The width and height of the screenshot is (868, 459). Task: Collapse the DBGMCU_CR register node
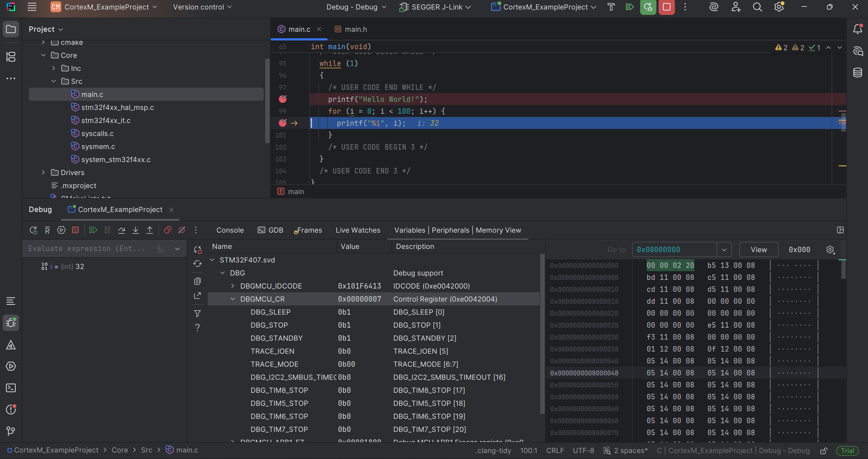[232, 299]
